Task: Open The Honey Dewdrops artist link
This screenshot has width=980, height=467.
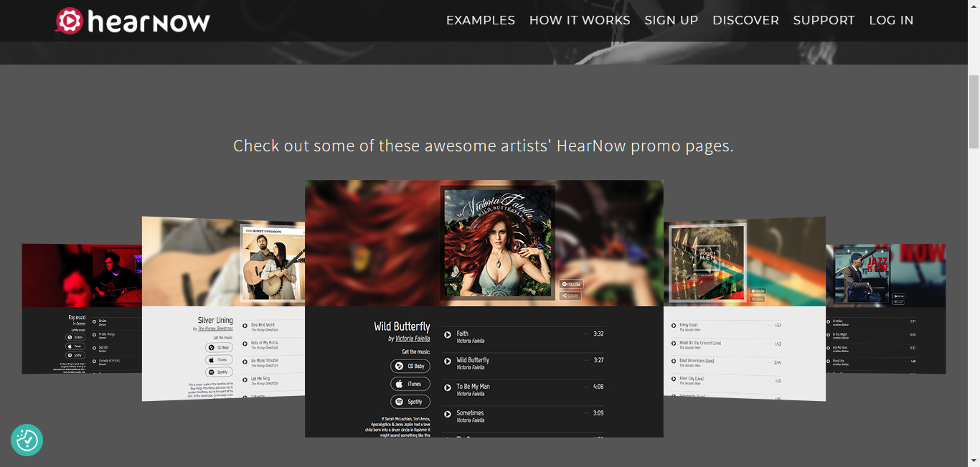Action: 215,329
